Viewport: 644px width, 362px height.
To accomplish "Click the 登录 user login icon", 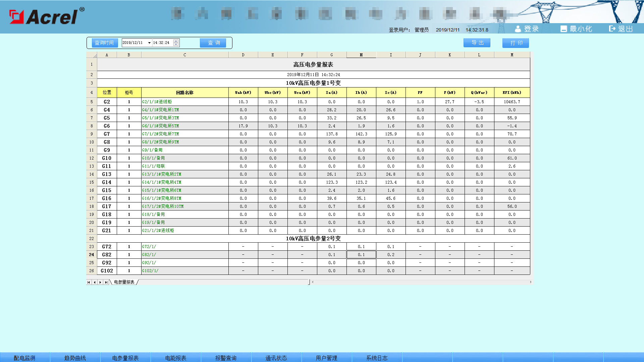I will 518,29.
